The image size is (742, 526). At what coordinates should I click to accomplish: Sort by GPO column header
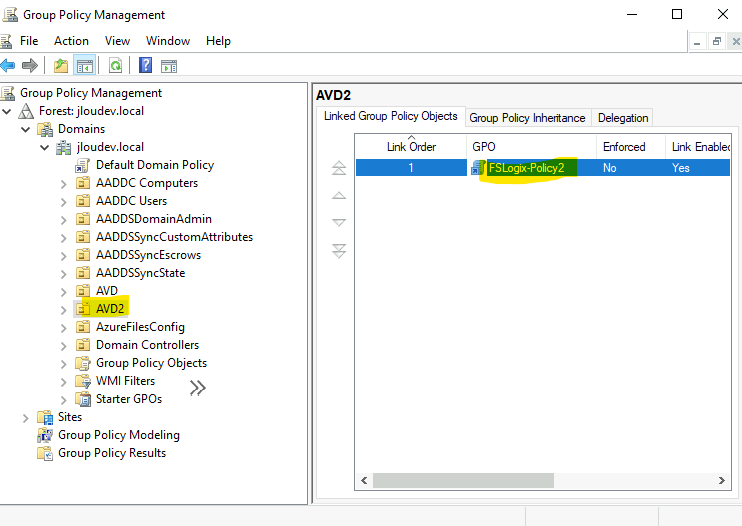coord(531,147)
